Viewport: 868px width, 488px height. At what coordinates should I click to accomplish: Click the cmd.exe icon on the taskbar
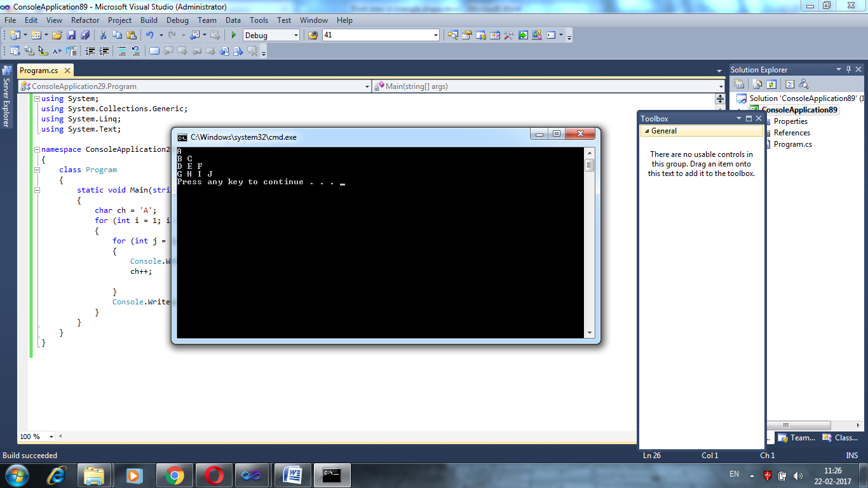(x=332, y=475)
